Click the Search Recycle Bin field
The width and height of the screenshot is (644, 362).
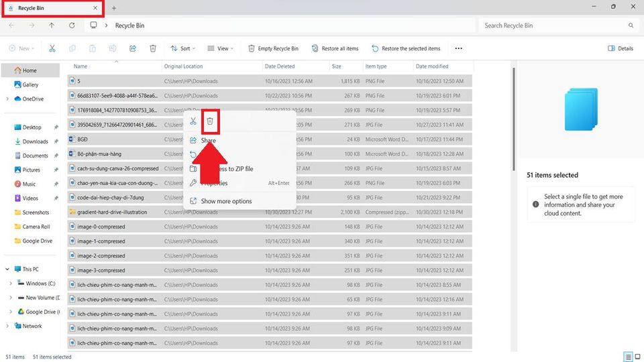tap(553, 25)
